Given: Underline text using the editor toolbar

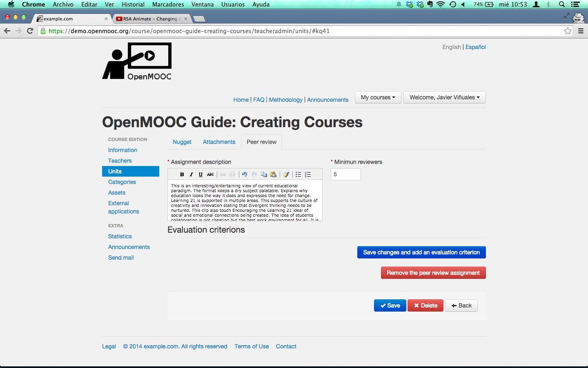Looking at the screenshot, I should pyautogui.click(x=200, y=174).
